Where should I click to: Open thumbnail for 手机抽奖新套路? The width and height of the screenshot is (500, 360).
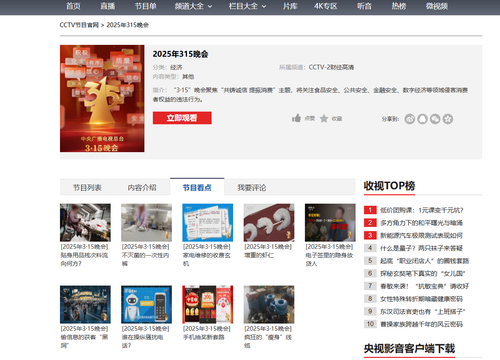click(x=208, y=304)
